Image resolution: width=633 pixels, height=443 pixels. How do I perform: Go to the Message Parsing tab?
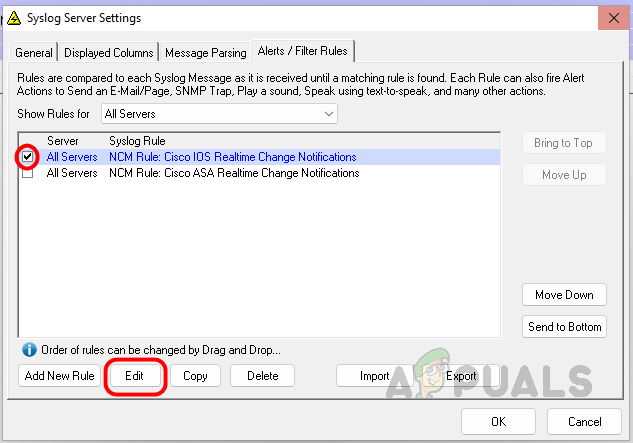point(205,52)
